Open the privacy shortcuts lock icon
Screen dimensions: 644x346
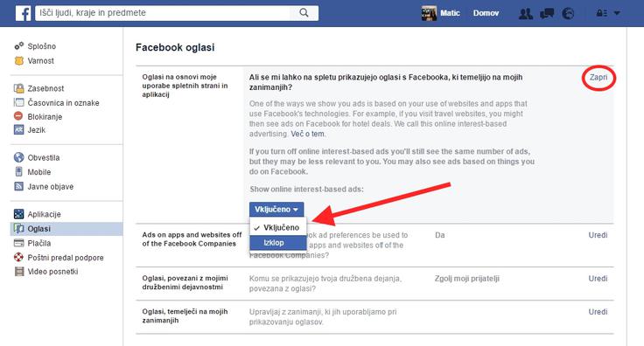(x=602, y=13)
